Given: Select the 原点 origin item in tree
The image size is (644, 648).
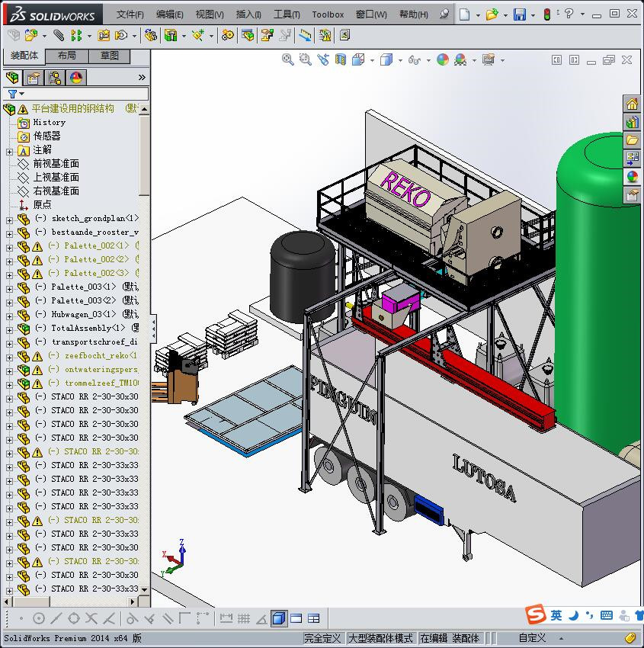Looking at the screenshot, I should 42,204.
